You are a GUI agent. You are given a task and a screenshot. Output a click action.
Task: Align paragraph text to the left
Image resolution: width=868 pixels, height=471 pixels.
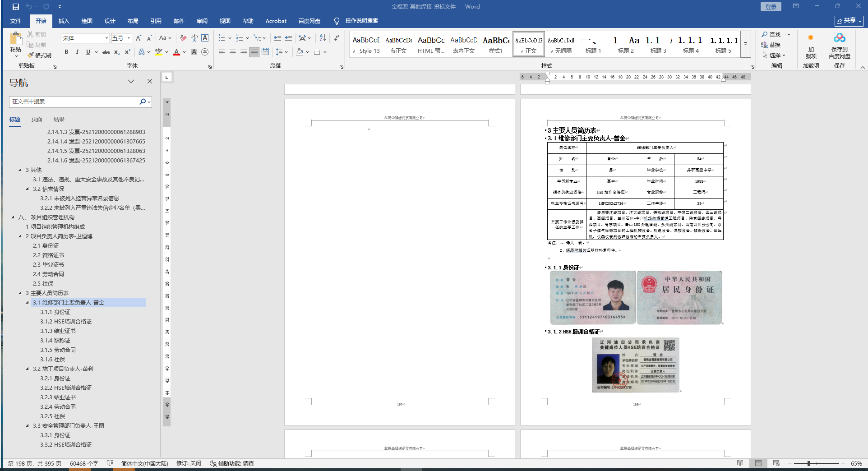click(222, 52)
